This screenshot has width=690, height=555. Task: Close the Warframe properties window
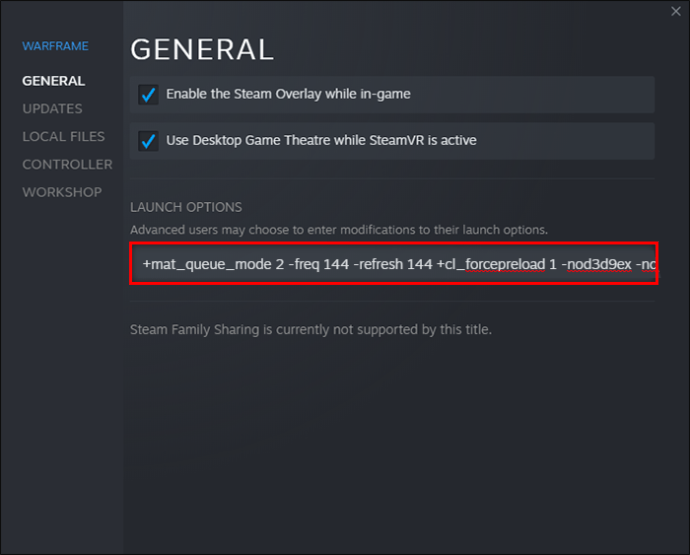(677, 12)
